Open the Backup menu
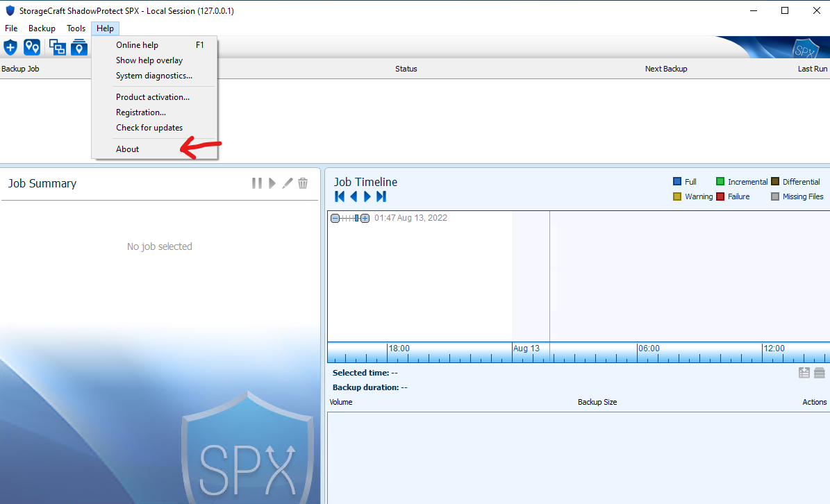This screenshot has width=830, height=504. tap(42, 28)
